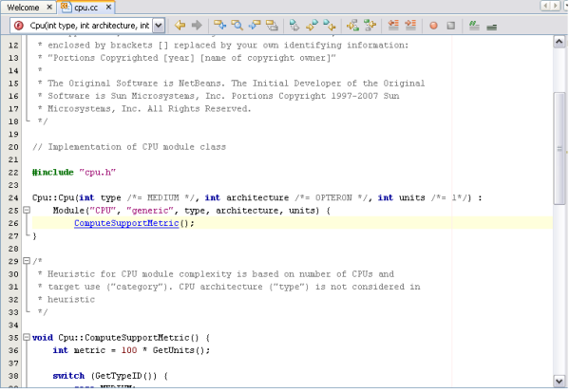
Task: Click the "cpu.h" string on line 22
Action: pos(98,172)
